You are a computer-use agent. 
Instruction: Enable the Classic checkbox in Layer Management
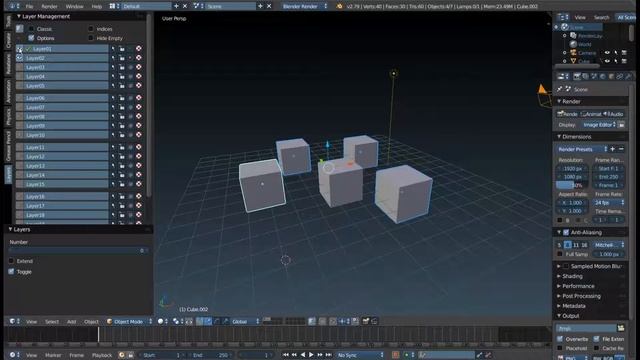[x=31, y=29]
